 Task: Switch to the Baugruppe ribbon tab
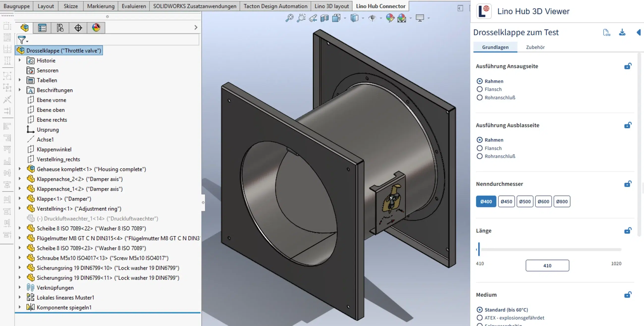click(x=17, y=6)
